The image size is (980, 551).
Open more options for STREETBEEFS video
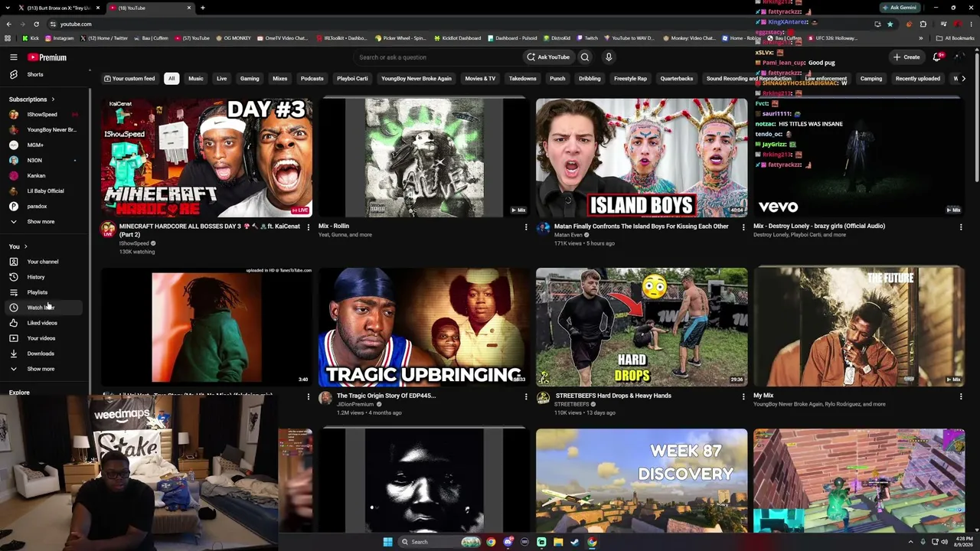pos(743,396)
